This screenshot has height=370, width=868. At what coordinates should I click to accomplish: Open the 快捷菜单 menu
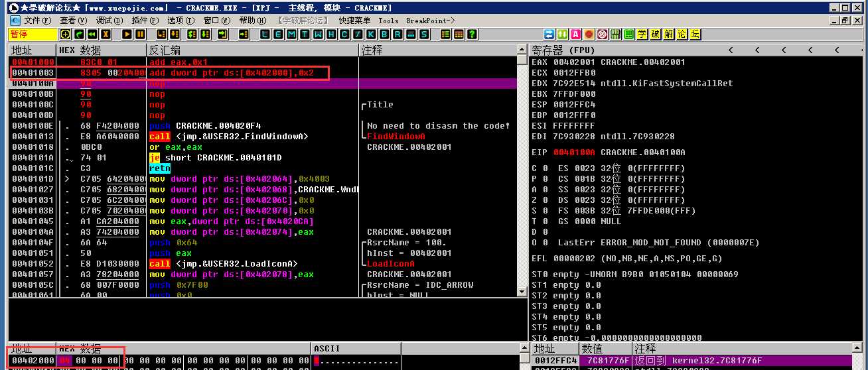pyautogui.click(x=354, y=21)
